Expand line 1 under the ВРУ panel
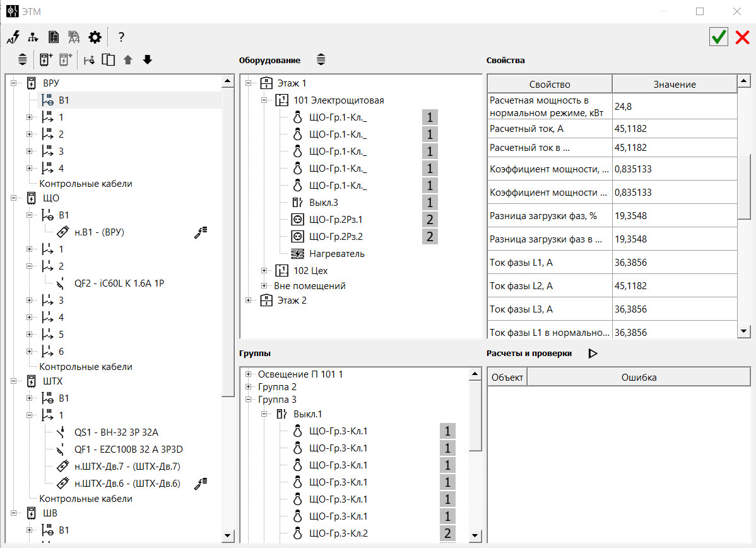The height and width of the screenshot is (548, 756). click(x=30, y=117)
